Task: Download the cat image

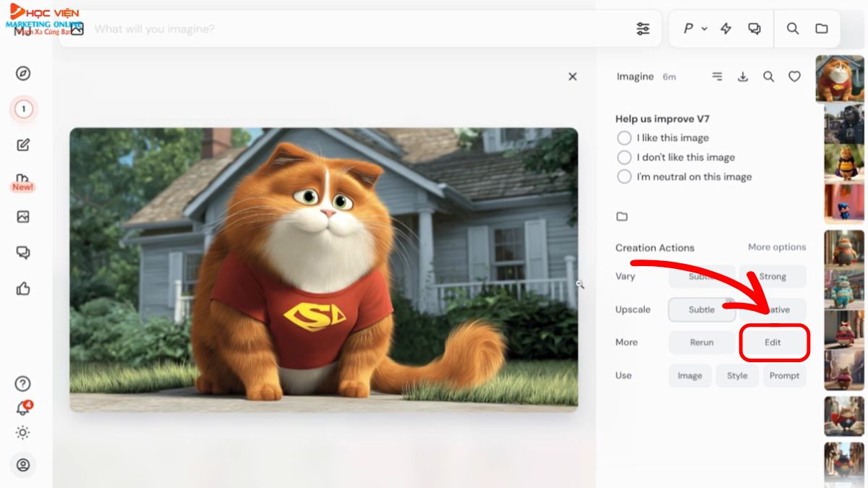Action: (743, 77)
